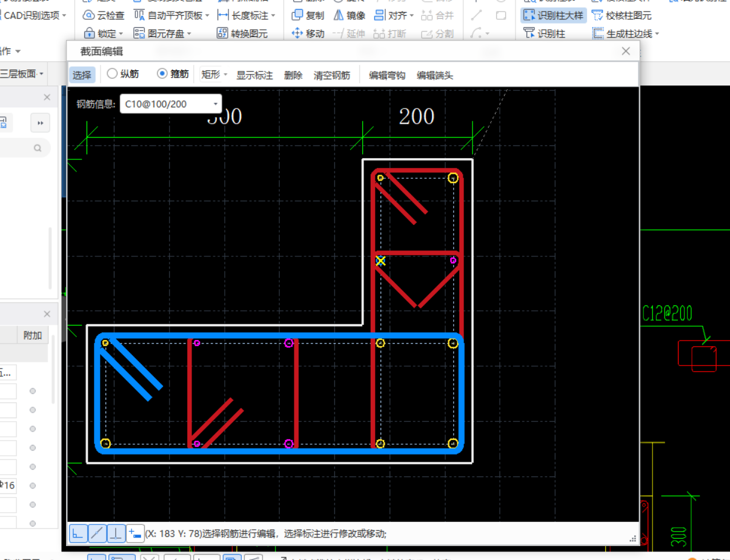Viewport: 730px width, 560px height.
Task: Click the 识别柱大样 tool
Action: tap(554, 16)
